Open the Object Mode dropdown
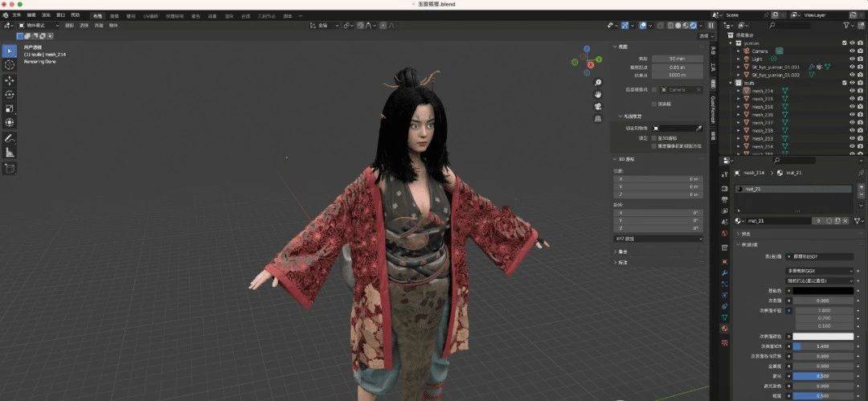Viewport: 868px width, 401px height. (x=39, y=26)
